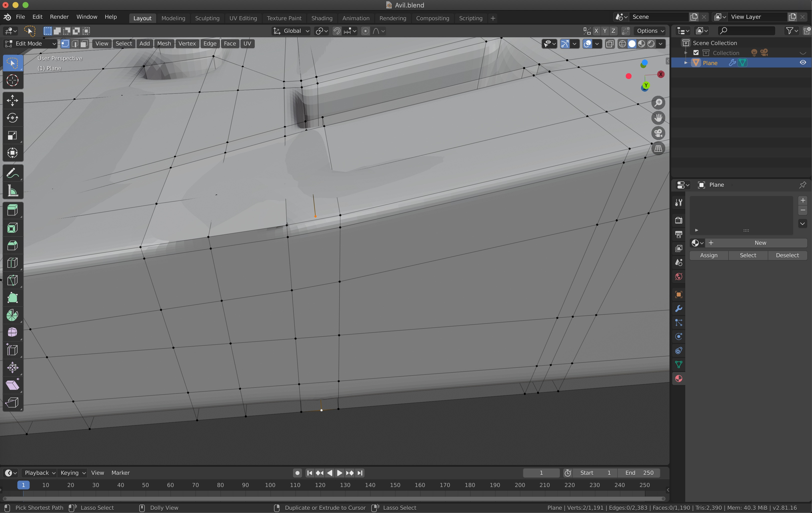Open the shading options dropdown arrow
Image resolution: width=812 pixels, height=513 pixels.
[660, 44]
